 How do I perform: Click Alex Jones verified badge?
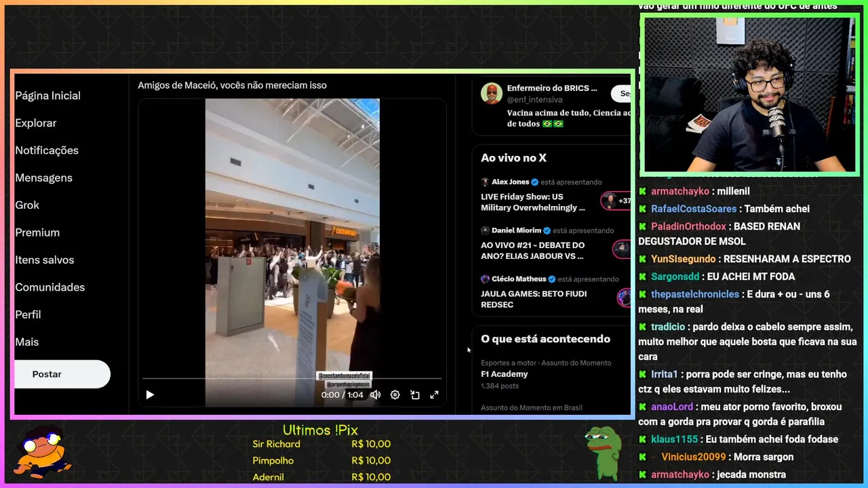click(x=534, y=182)
